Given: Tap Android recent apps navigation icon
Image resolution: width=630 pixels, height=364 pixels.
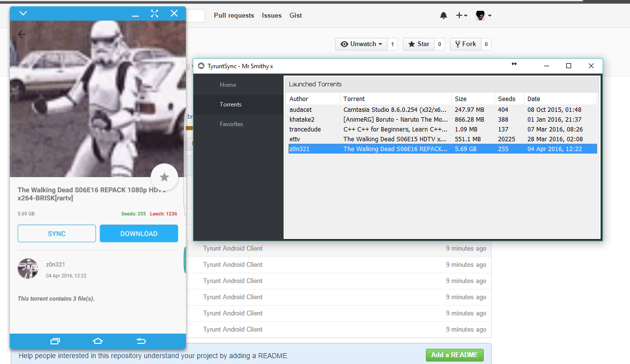Looking at the screenshot, I should pyautogui.click(x=55, y=341).
